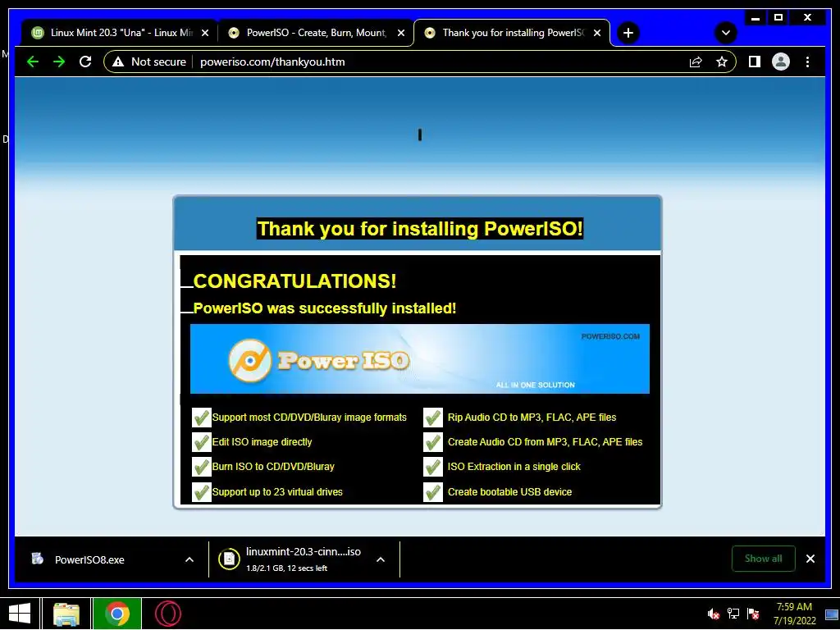Open the Windows Start menu

click(20, 614)
